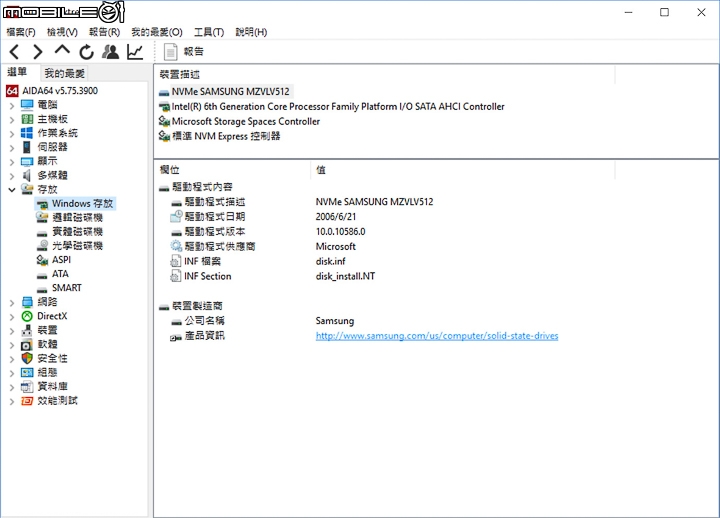
Task: Go back with the left arrow icon
Action: [14, 52]
